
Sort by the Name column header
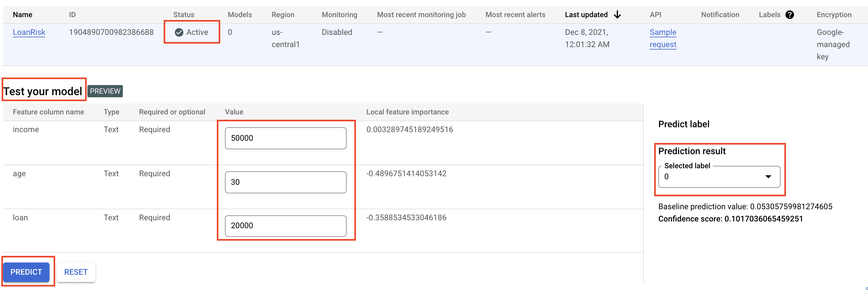tap(23, 15)
